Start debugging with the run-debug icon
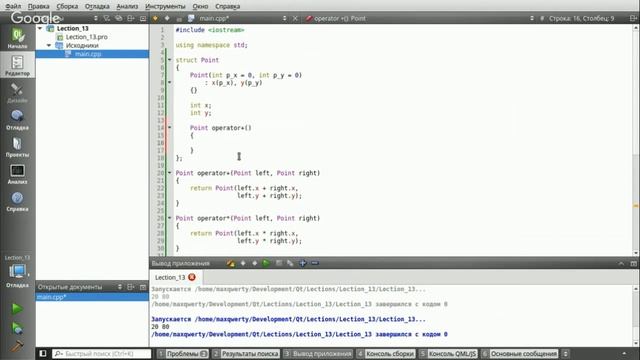640x360 pixels. click(x=17, y=328)
